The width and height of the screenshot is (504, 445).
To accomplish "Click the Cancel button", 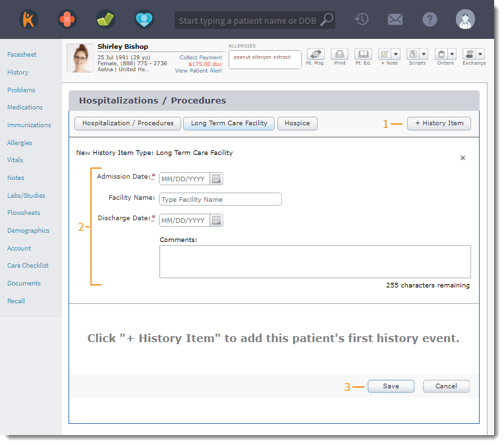I will pyautogui.click(x=446, y=386).
